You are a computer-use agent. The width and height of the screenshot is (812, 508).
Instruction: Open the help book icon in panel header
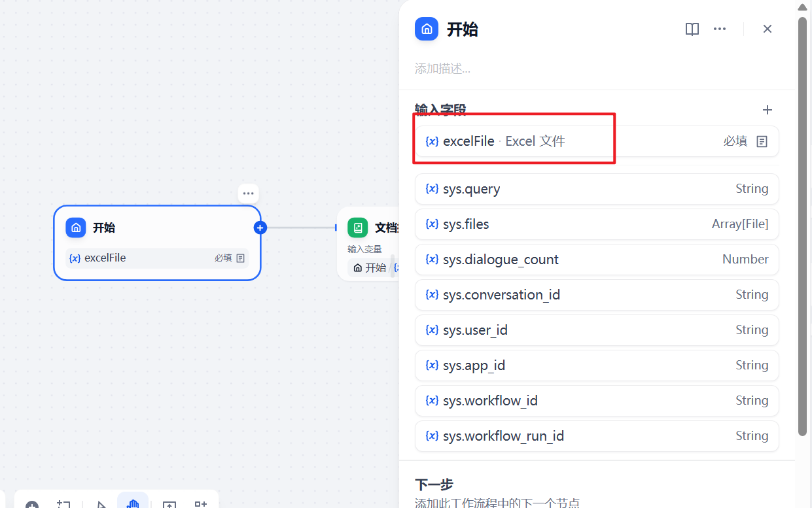pyautogui.click(x=692, y=29)
